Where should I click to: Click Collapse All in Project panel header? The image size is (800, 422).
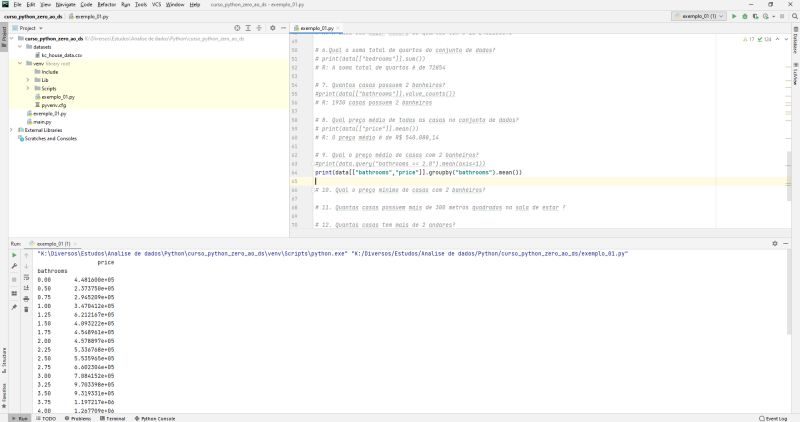(x=259, y=28)
